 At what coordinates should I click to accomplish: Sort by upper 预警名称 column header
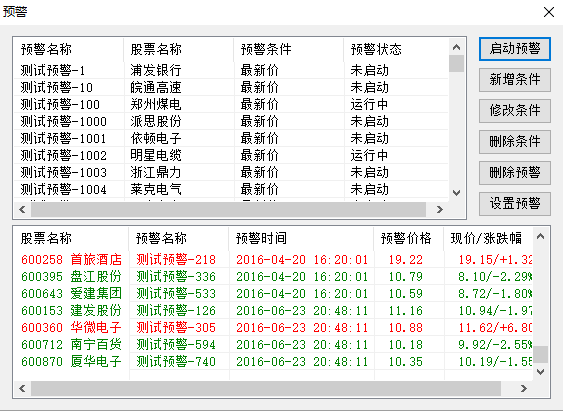pos(69,49)
